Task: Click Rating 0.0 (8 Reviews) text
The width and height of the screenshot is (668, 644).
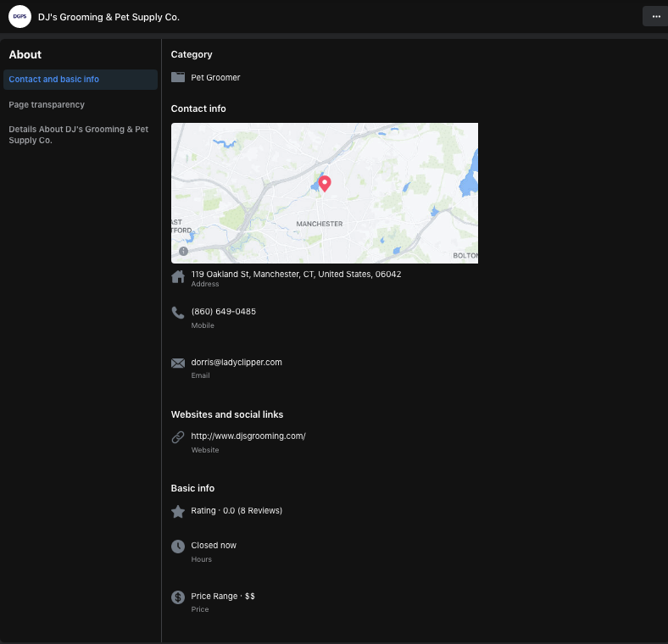Action: (237, 511)
